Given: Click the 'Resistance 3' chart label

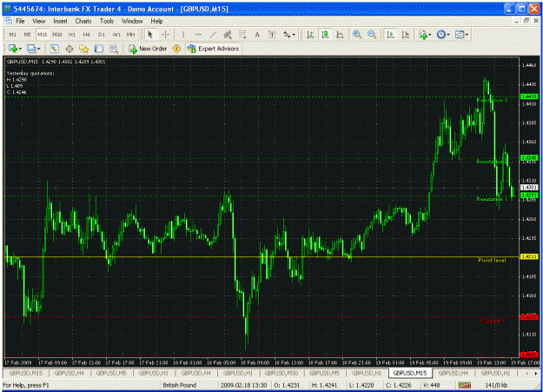Looking at the screenshot, I should tap(492, 100).
